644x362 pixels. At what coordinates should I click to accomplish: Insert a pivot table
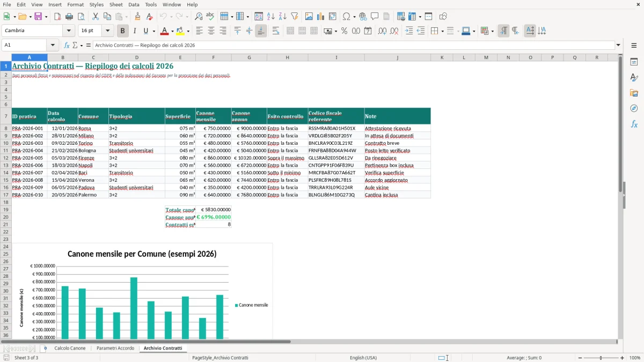click(x=333, y=16)
